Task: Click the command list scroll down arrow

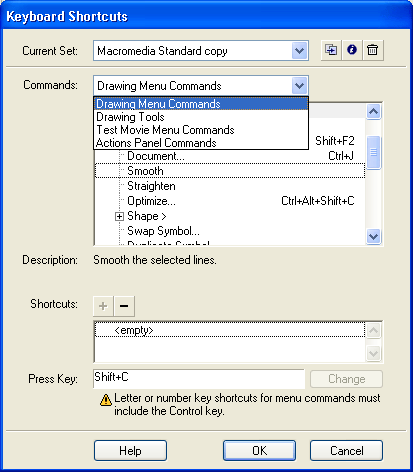Action: [373, 236]
